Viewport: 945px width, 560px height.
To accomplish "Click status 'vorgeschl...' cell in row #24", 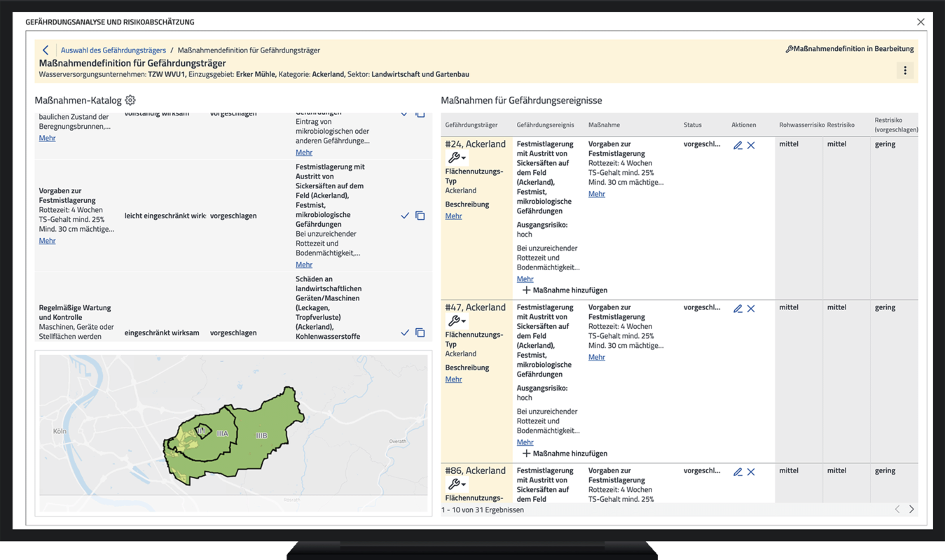I will (702, 144).
